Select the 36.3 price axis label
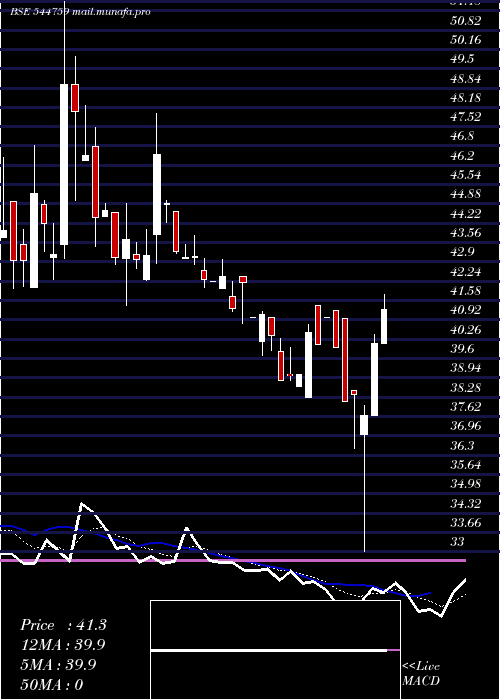 [x=463, y=446]
